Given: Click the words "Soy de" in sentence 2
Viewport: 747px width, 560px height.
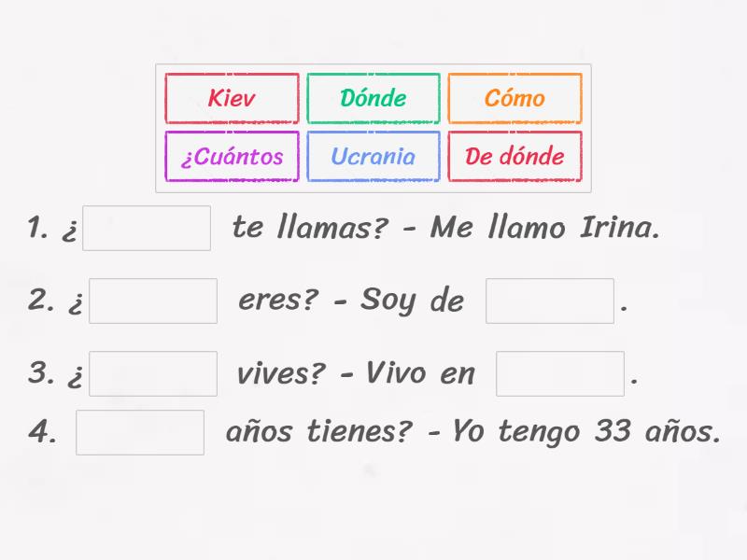Looking at the screenshot, I should tap(413, 301).
